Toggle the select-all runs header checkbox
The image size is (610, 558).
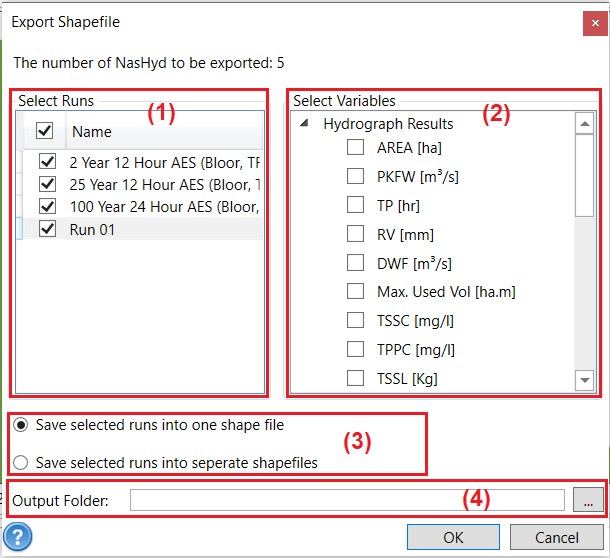(x=45, y=131)
